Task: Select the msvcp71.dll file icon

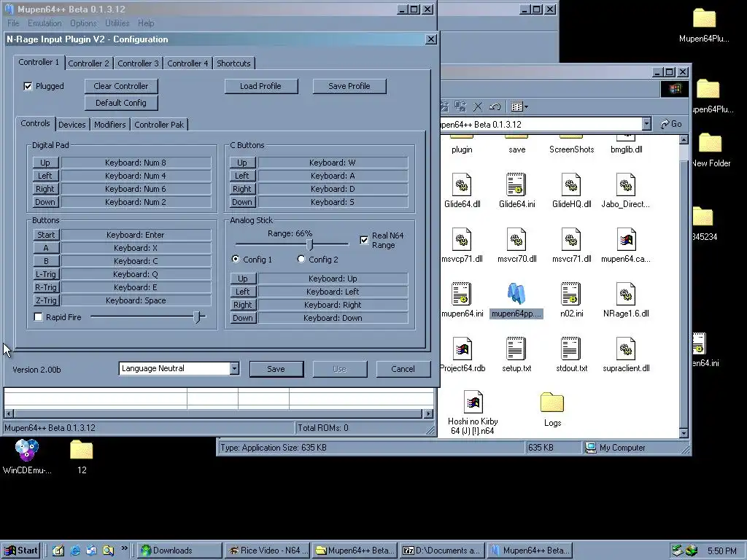Action: (461, 239)
